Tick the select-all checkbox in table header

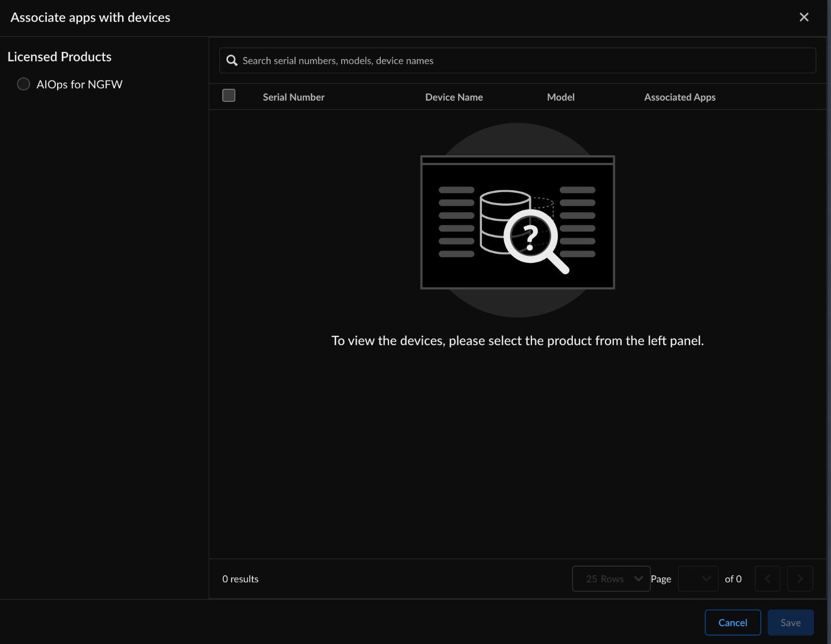(229, 96)
